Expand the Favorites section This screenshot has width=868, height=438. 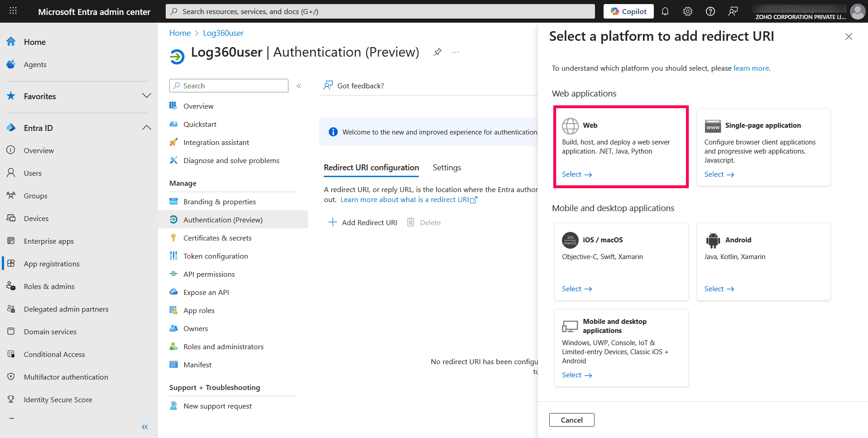coord(147,96)
